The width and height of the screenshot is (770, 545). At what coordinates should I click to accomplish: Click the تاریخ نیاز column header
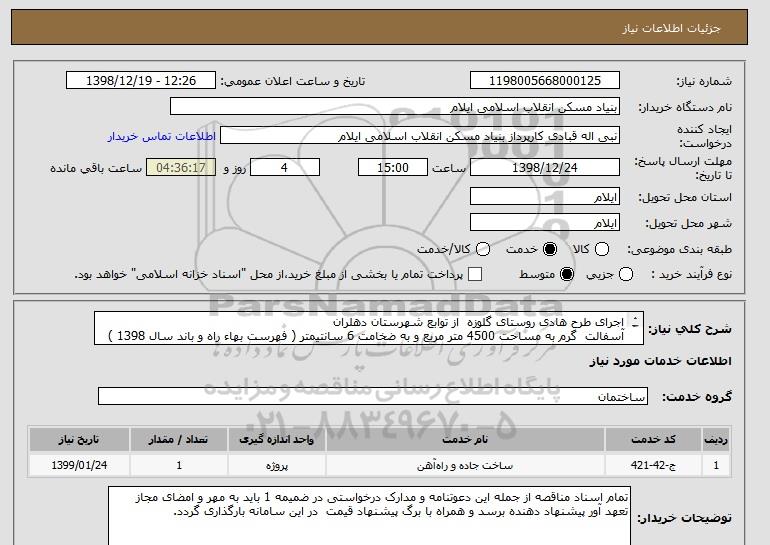[x=79, y=439]
